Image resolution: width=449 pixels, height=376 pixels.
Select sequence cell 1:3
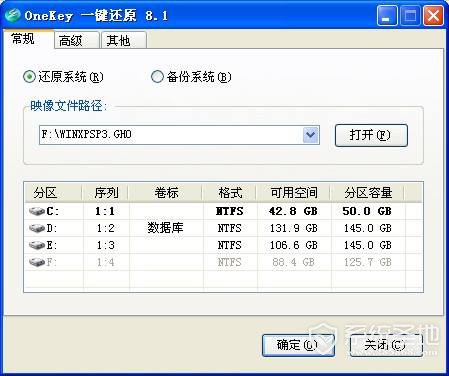click(x=105, y=245)
